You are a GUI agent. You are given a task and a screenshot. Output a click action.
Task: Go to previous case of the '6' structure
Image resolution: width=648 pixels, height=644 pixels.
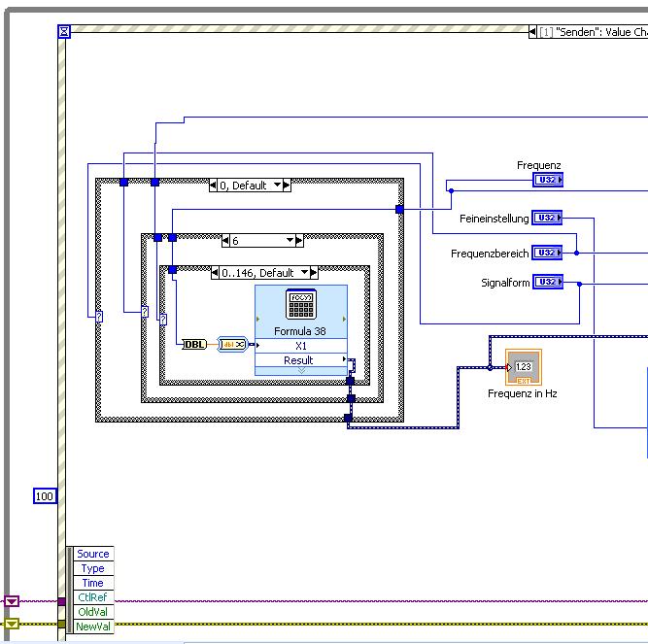click(225, 241)
